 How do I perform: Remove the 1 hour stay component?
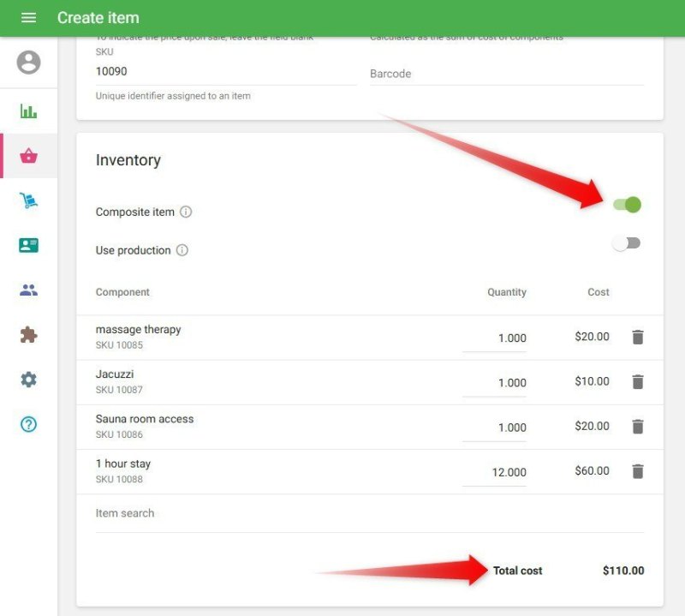click(637, 471)
